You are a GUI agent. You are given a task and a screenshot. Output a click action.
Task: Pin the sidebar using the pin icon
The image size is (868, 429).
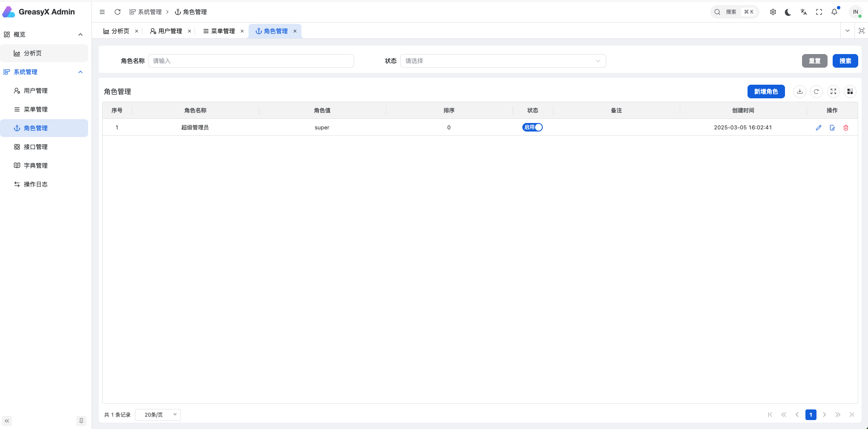81,421
